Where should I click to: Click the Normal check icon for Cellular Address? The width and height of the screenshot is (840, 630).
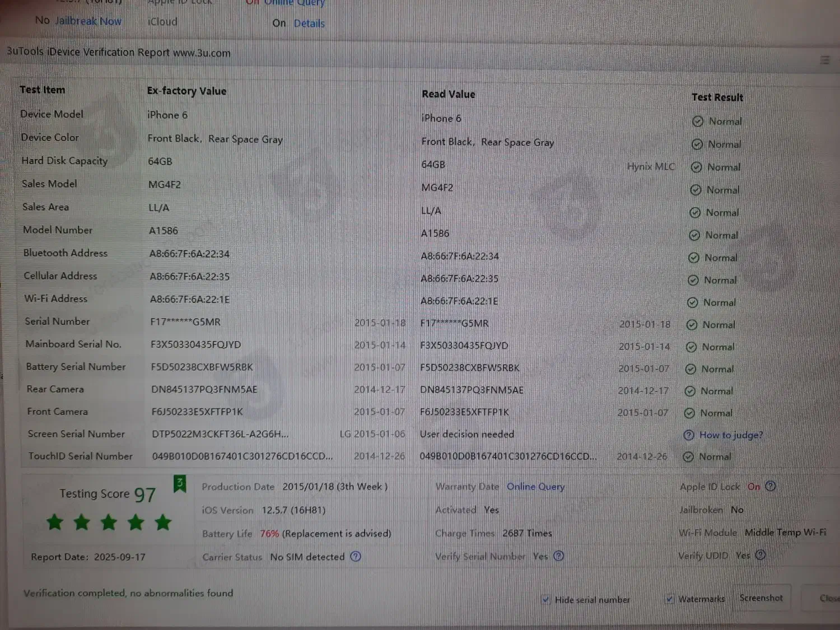pos(693,280)
